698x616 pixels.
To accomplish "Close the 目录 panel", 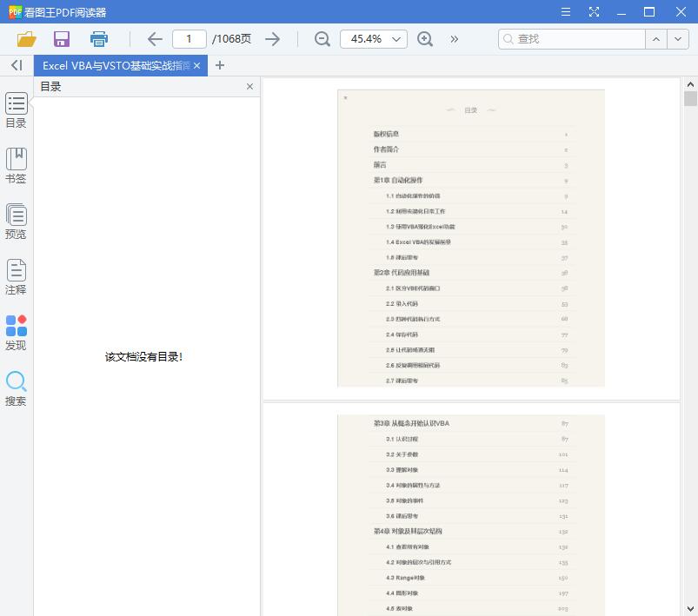I will point(249,86).
